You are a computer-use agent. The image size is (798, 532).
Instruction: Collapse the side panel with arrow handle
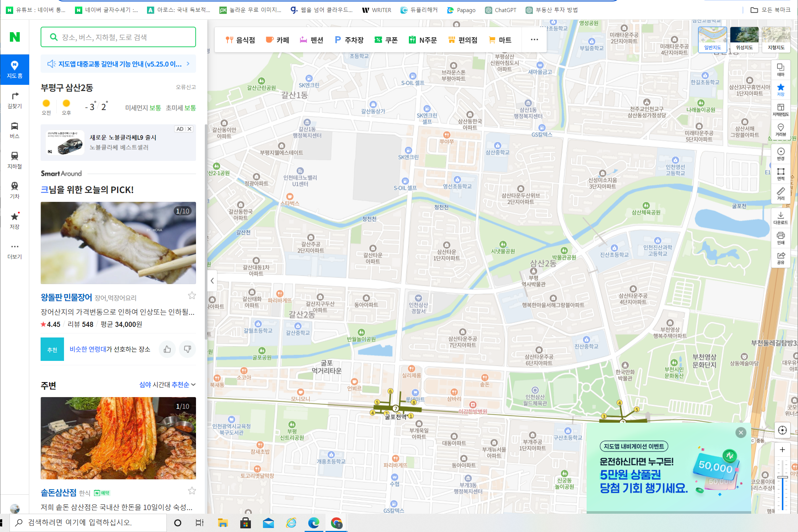[212, 281]
